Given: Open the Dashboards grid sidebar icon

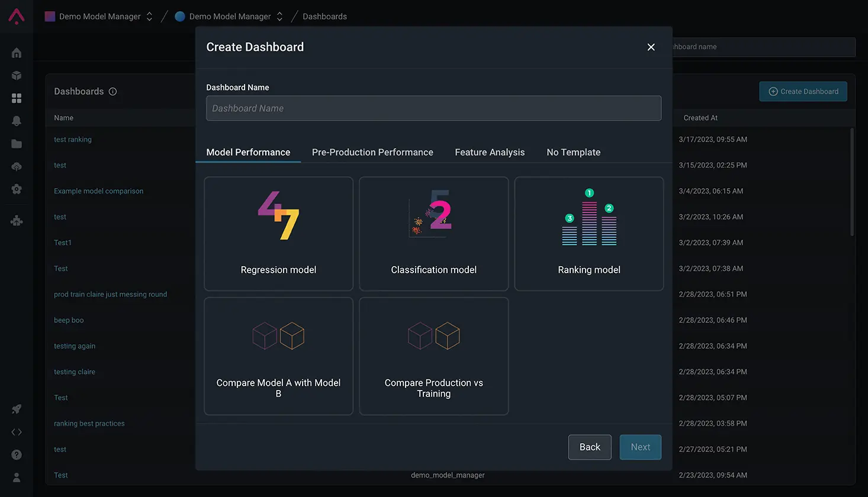Looking at the screenshot, I should tap(17, 98).
